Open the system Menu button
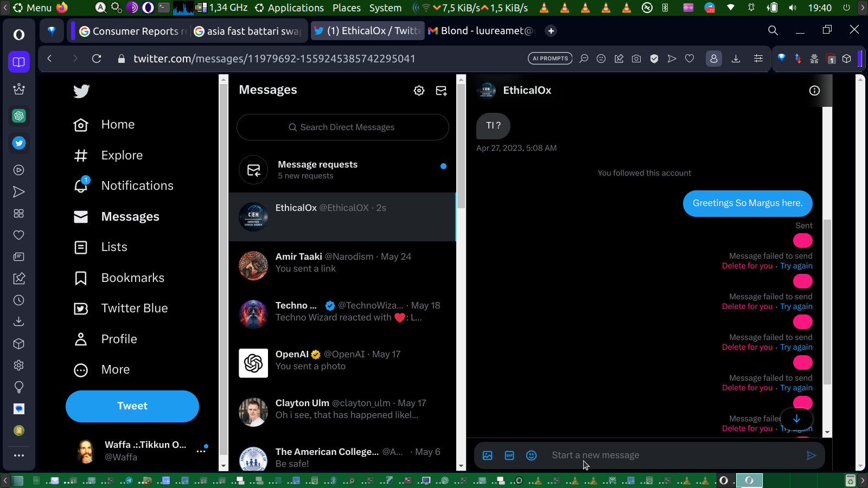Screen dimensions: 868x488 33,8
